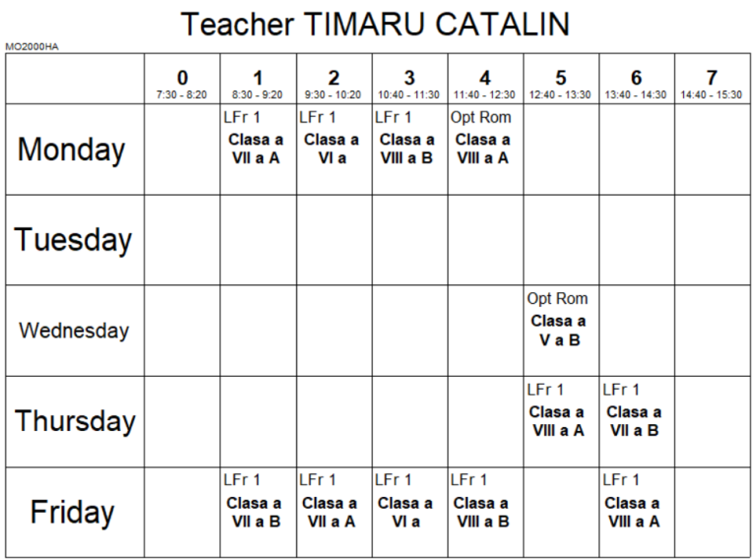
Task: Select Friday period 3 lesson Clasa a VI a
Action: 408,512
